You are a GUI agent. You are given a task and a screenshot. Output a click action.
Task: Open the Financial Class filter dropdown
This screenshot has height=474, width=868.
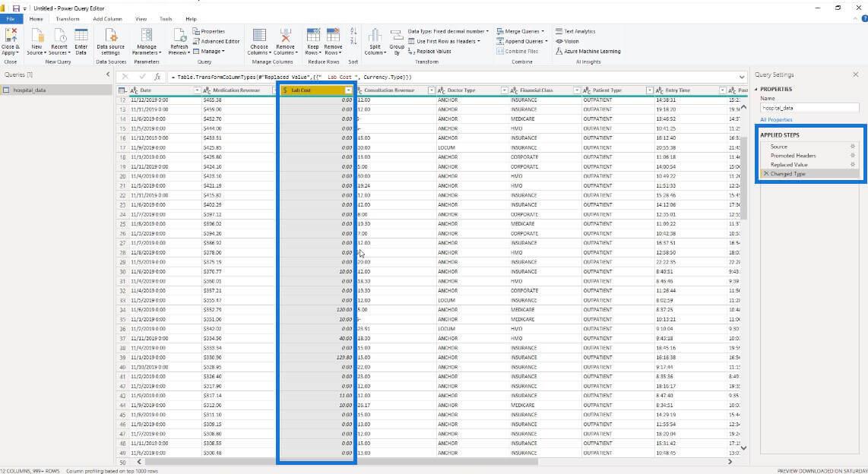coord(576,90)
